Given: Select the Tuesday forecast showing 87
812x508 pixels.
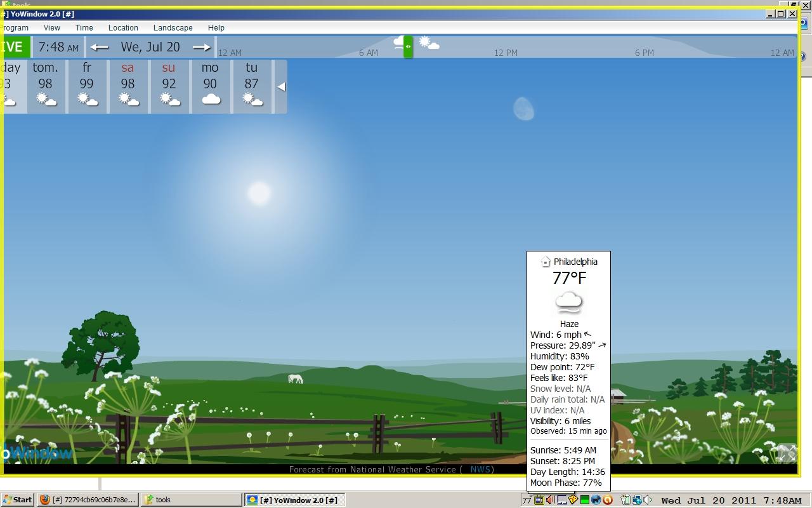Looking at the screenshot, I should [x=252, y=86].
